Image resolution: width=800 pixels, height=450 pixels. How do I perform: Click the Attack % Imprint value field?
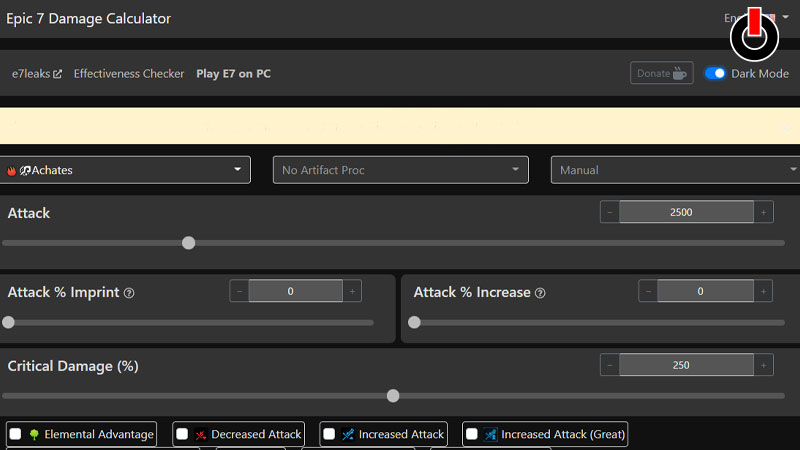295,291
